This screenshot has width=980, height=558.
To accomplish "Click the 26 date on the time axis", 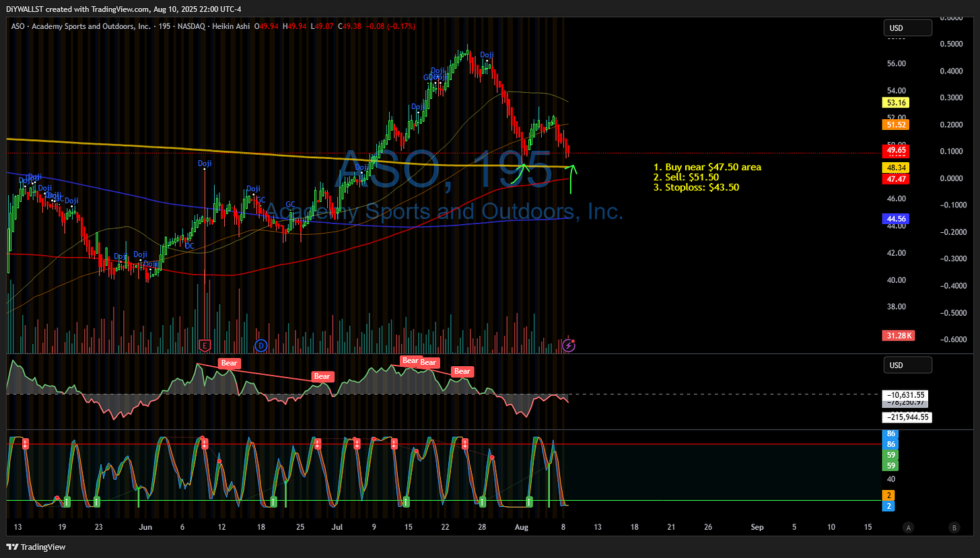I will point(709,527).
